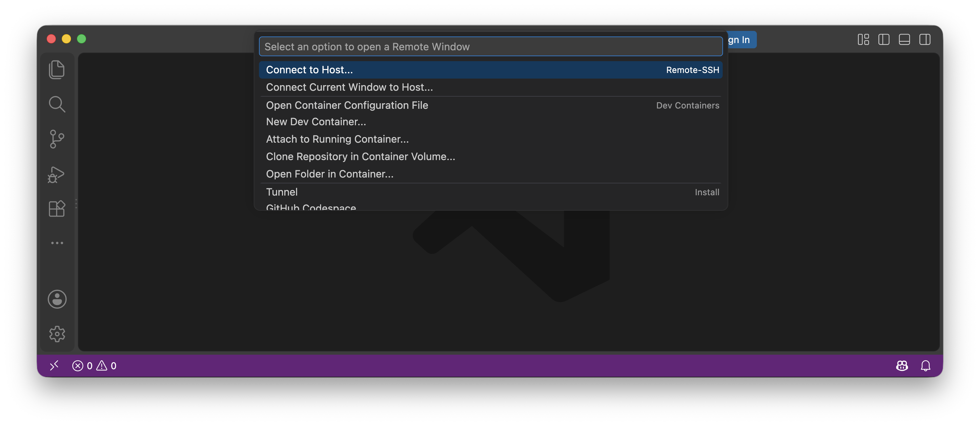980x426 pixels.
Task: Toggle bottom panel visibility
Action: pyautogui.click(x=904, y=39)
